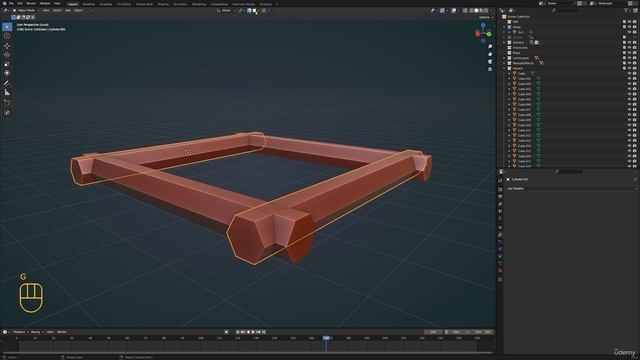Screen dimensions: 640x360
Task: Open the Object Mode dropdown
Action: [x=25, y=10]
